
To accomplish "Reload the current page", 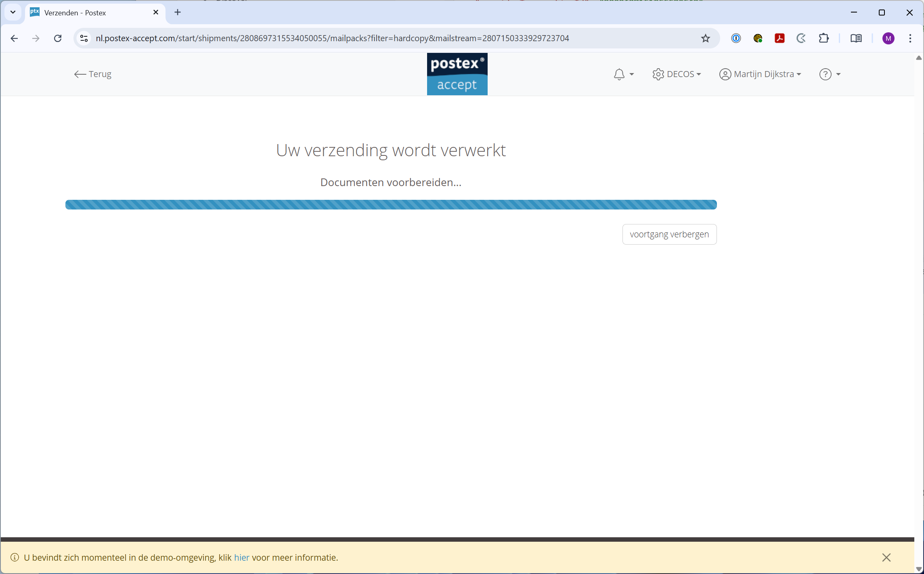I will [x=58, y=38].
